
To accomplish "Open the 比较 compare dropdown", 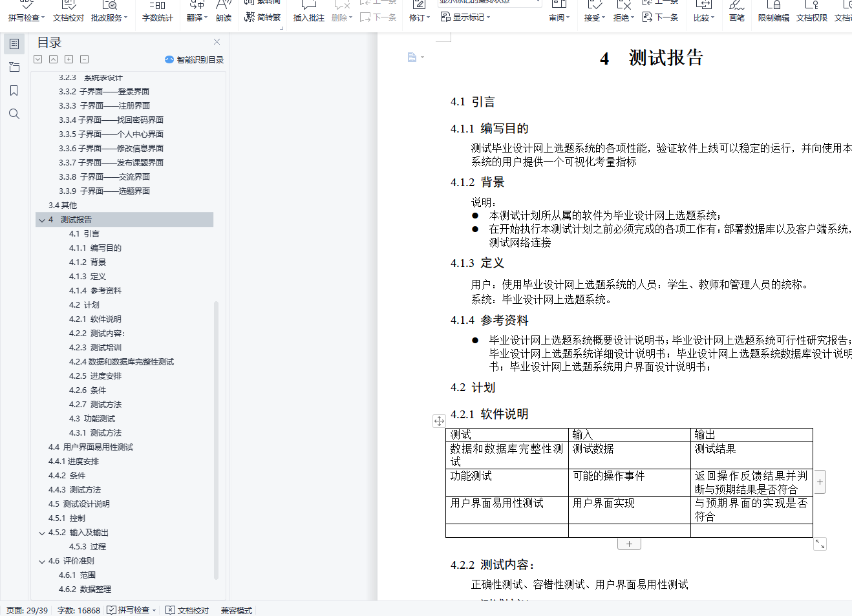I will [x=704, y=12].
